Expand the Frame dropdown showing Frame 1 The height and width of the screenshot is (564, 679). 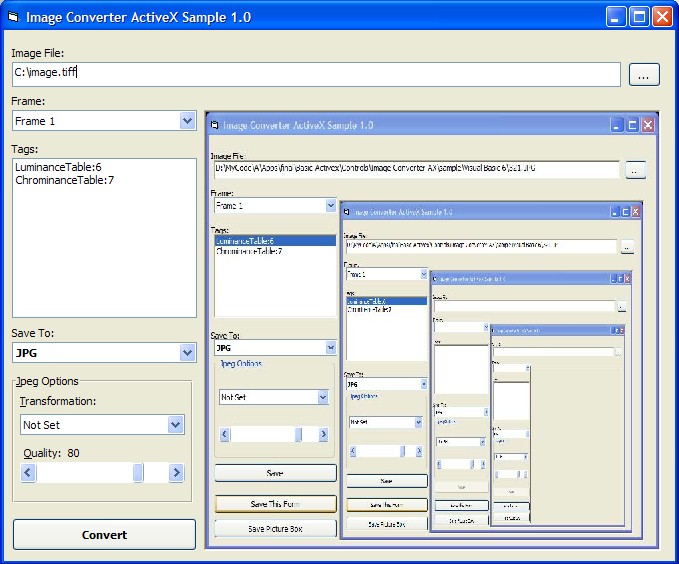188,120
